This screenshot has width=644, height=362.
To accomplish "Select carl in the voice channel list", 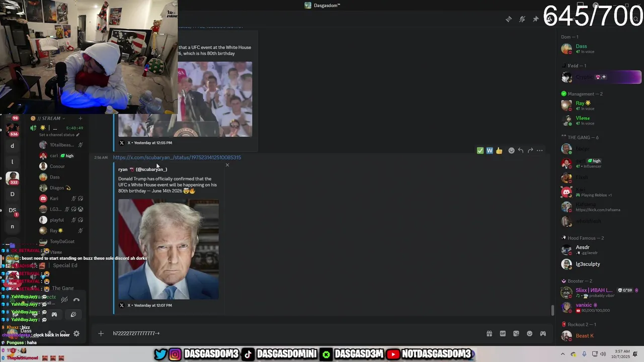I will tap(62, 156).
